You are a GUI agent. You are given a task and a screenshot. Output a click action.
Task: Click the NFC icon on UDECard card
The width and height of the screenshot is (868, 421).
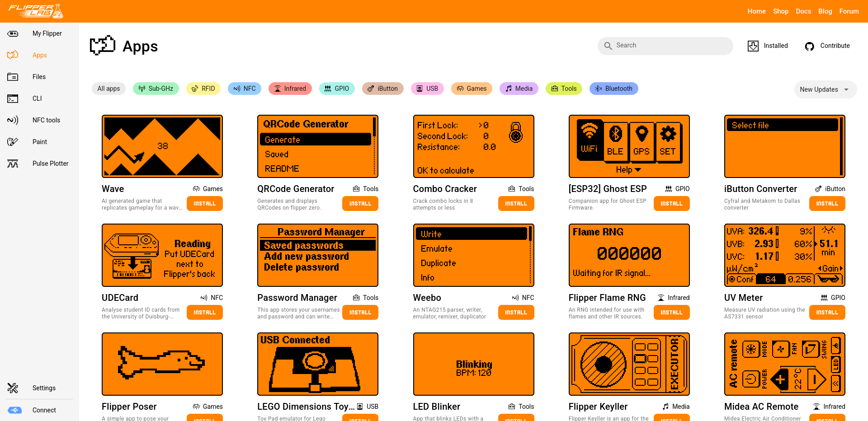pyautogui.click(x=204, y=298)
